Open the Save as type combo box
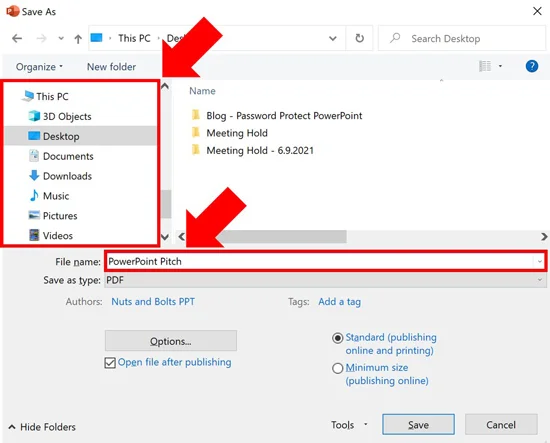The height and width of the screenshot is (443, 550). tap(325, 280)
